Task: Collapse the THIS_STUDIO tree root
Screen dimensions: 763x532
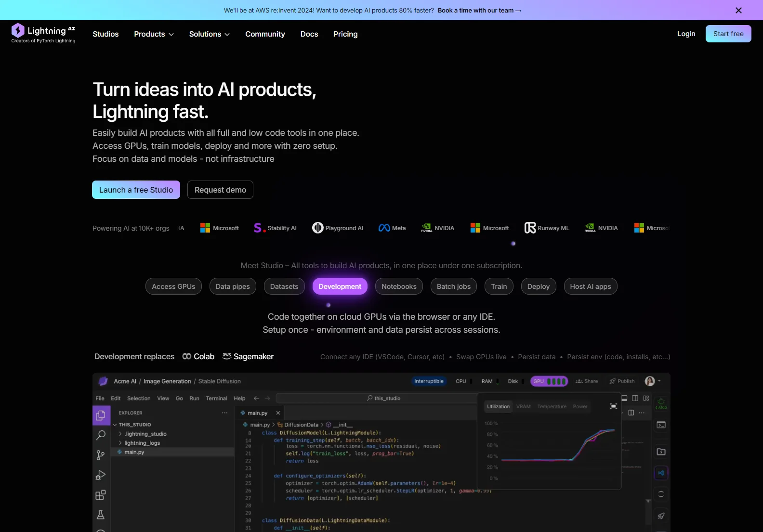Action: [x=132, y=425]
